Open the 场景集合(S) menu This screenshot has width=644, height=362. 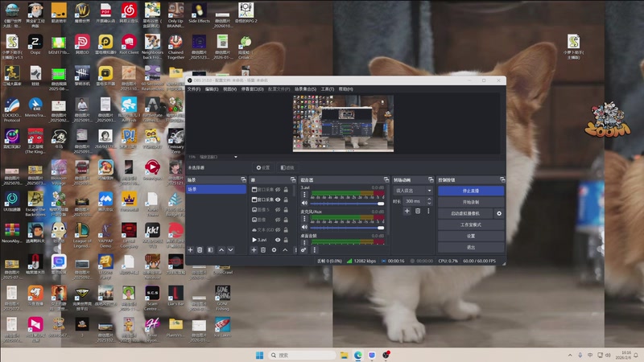[x=305, y=89]
